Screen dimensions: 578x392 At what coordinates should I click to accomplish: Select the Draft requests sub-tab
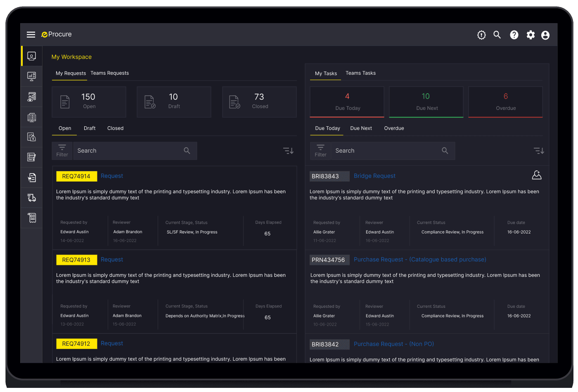(90, 128)
